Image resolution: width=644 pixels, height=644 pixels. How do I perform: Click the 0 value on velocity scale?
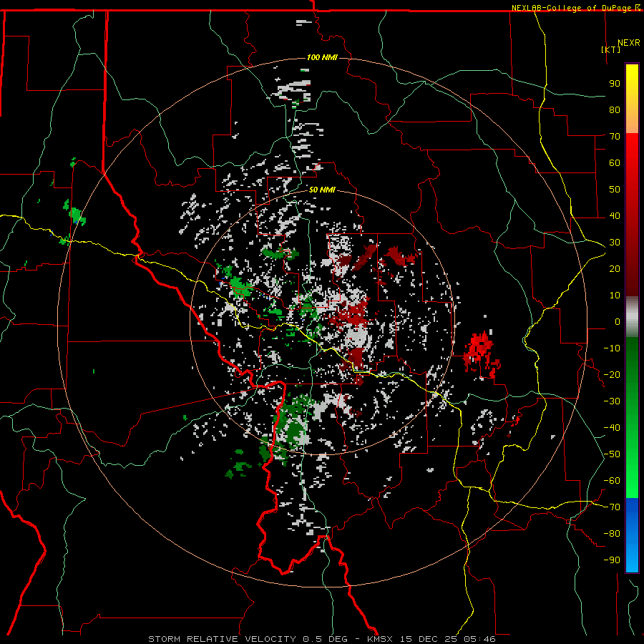tap(618, 322)
